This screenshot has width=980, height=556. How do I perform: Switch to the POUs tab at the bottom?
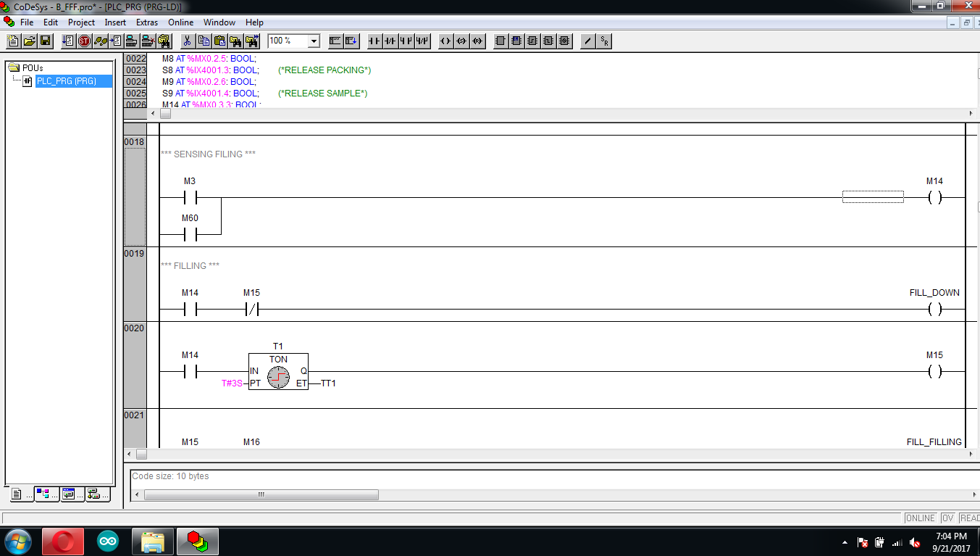(x=21, y=494)
